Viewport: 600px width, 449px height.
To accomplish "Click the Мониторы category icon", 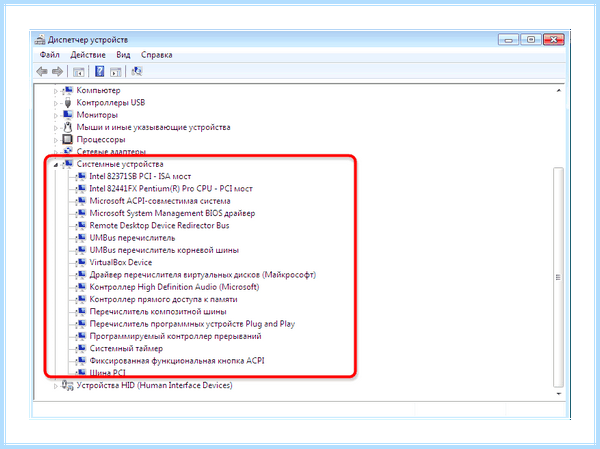I will tap(68, 115).
